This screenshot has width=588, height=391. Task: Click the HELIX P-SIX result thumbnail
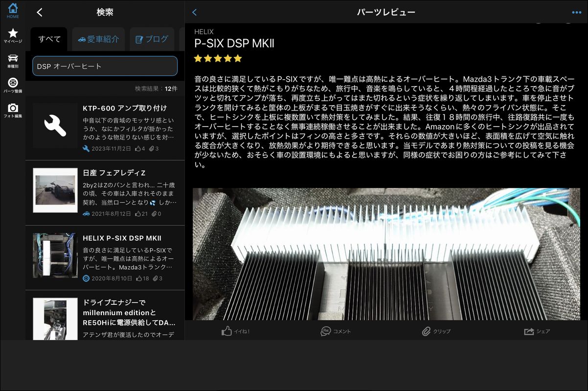[x=55, y=255]
